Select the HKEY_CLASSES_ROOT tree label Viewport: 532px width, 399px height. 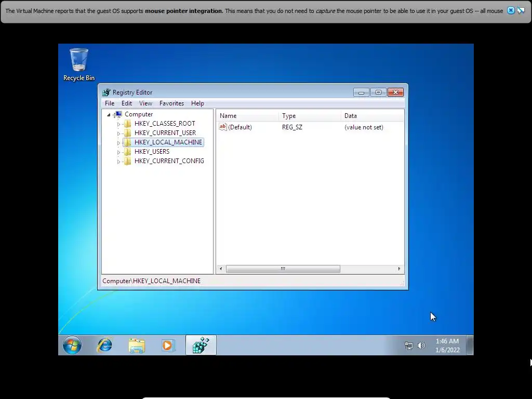click(165, 124)
